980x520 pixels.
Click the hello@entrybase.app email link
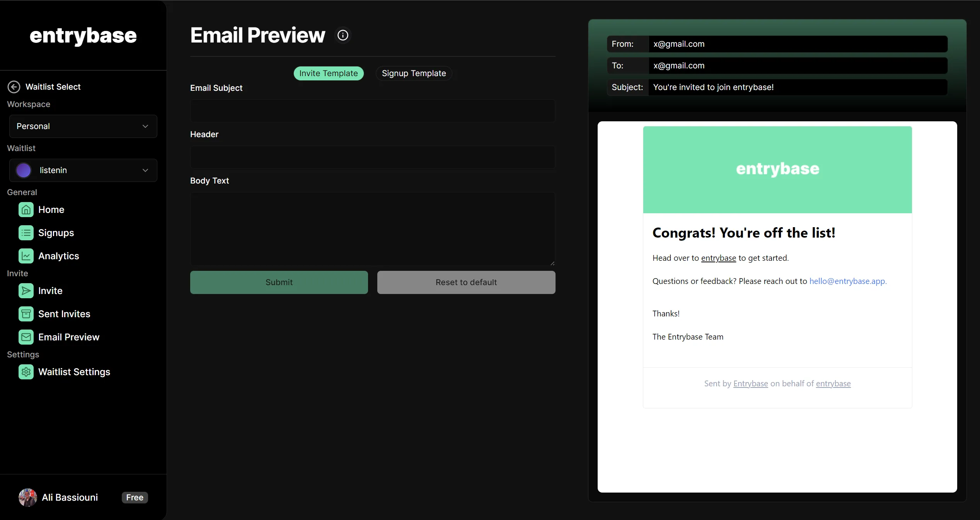(847, 281)
